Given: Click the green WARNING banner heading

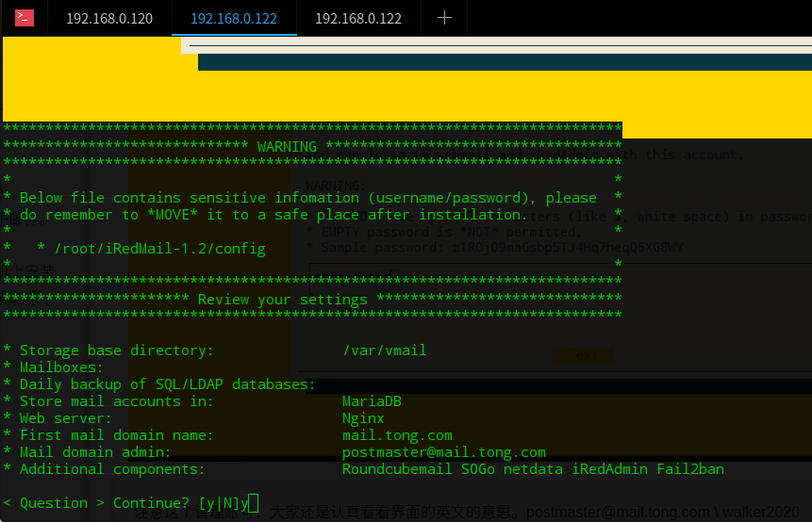Looking at the screenshot, I should click(287, 147).
